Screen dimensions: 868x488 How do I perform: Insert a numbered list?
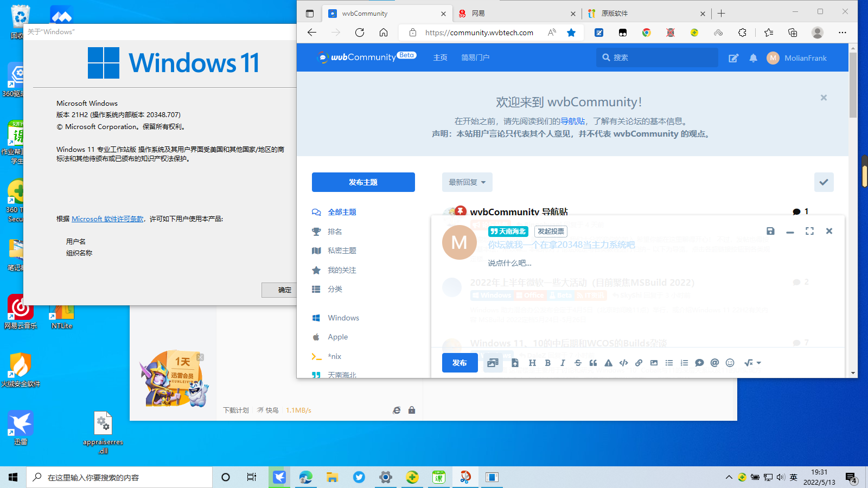(684, 363)
